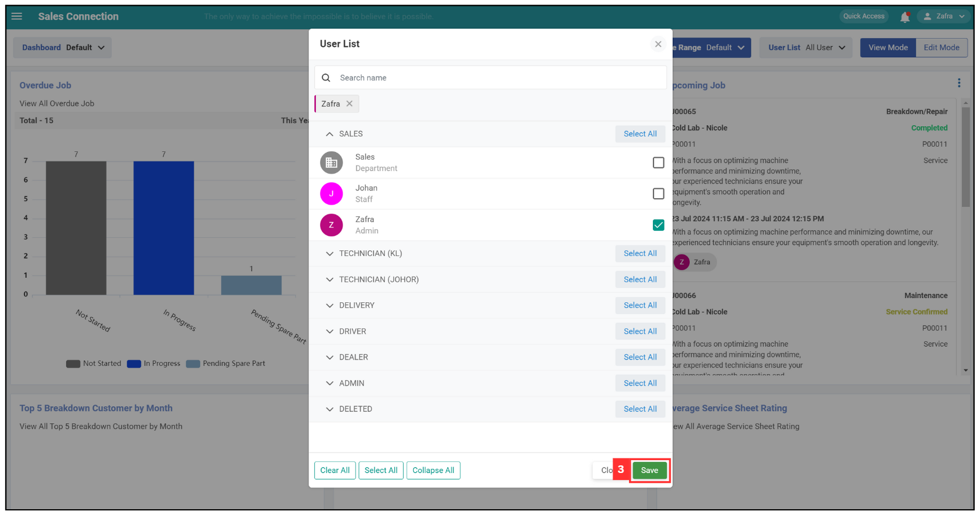This screenshot has width=980, height=518.
Task: Open the Dashboard Default dropdown
Action: point(63,47)
